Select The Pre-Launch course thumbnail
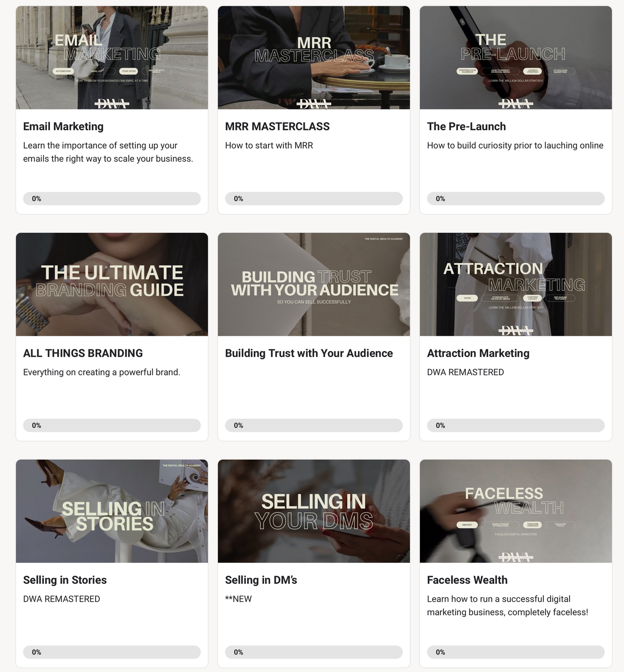This screenshot has height=672, width=624. click(516, 57)
